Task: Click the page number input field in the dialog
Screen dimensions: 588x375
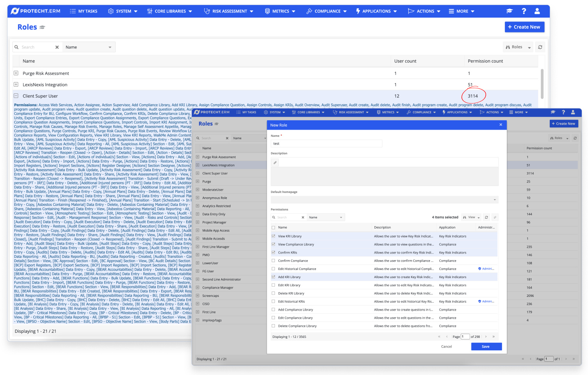Action: pos(465,336)
